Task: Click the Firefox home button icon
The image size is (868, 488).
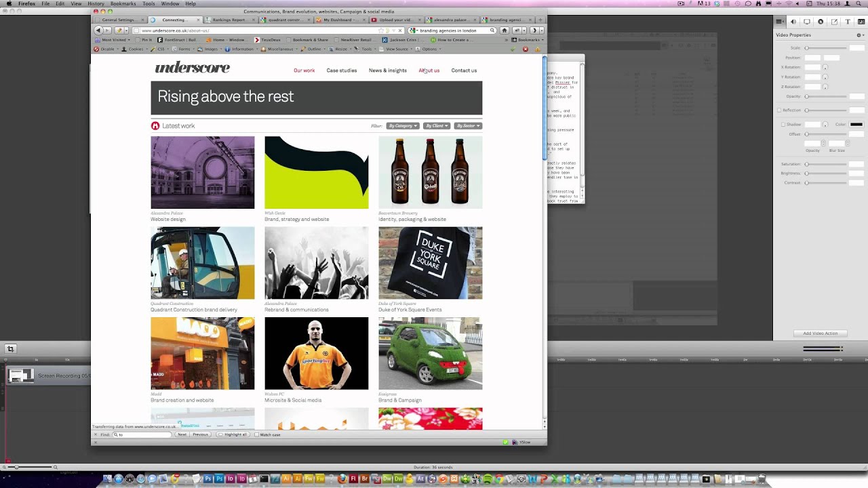Action: coord(504,30)
